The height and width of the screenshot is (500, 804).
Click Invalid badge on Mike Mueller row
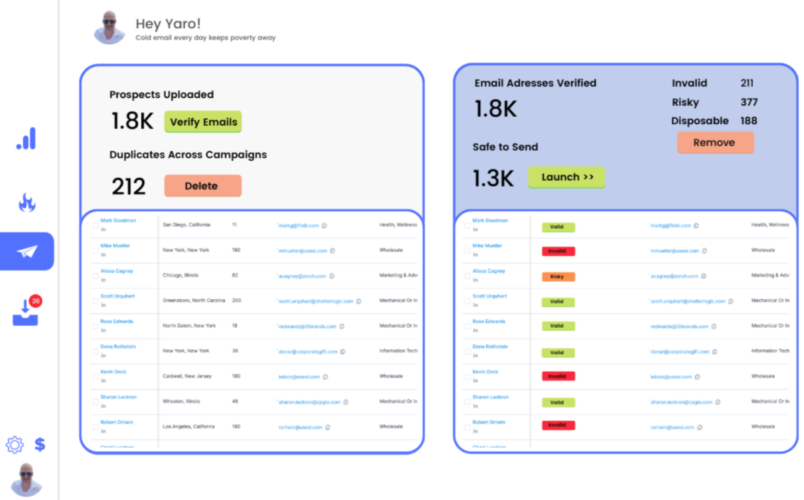click(558, 251)
